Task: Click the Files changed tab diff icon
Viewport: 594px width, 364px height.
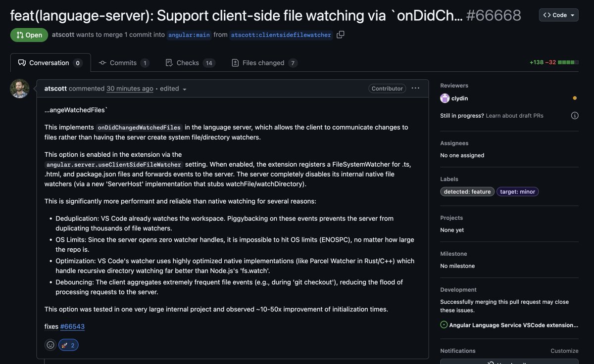Action: [235, 63]
